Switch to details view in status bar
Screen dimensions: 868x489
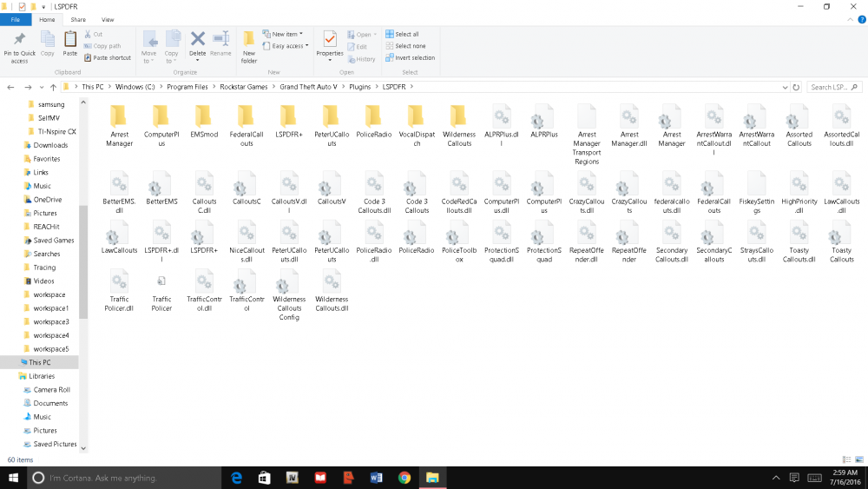[846, 459]
